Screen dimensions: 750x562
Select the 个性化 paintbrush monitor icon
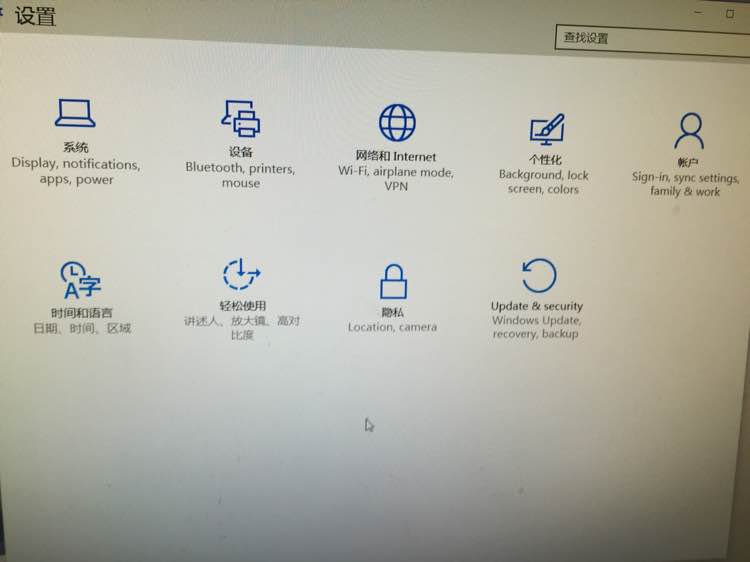[x=547, y=129]
